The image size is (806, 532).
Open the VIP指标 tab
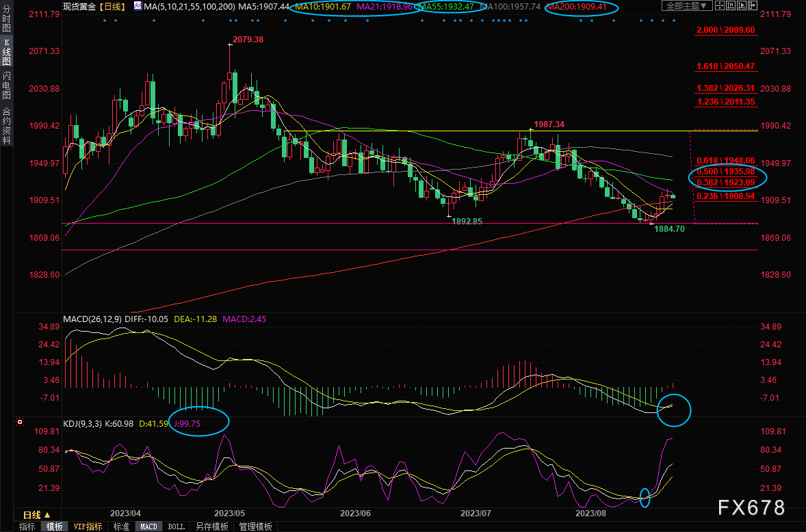[88, 527]
